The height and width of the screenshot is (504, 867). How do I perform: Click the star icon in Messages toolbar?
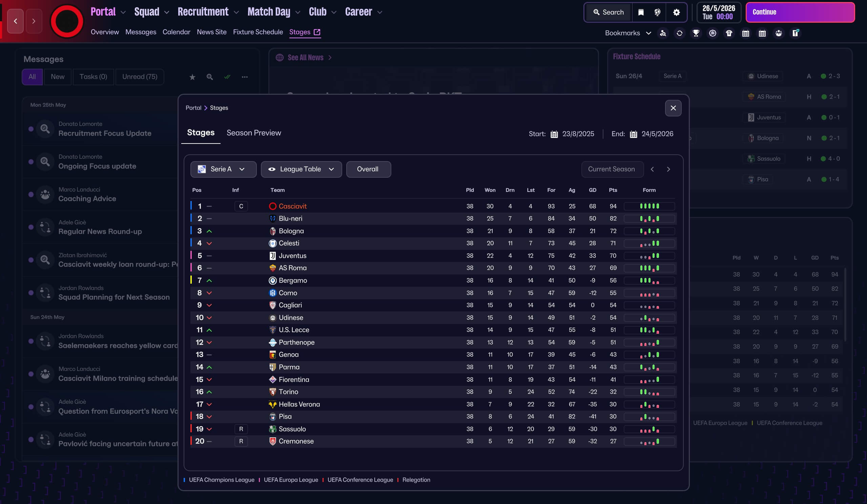192,77
